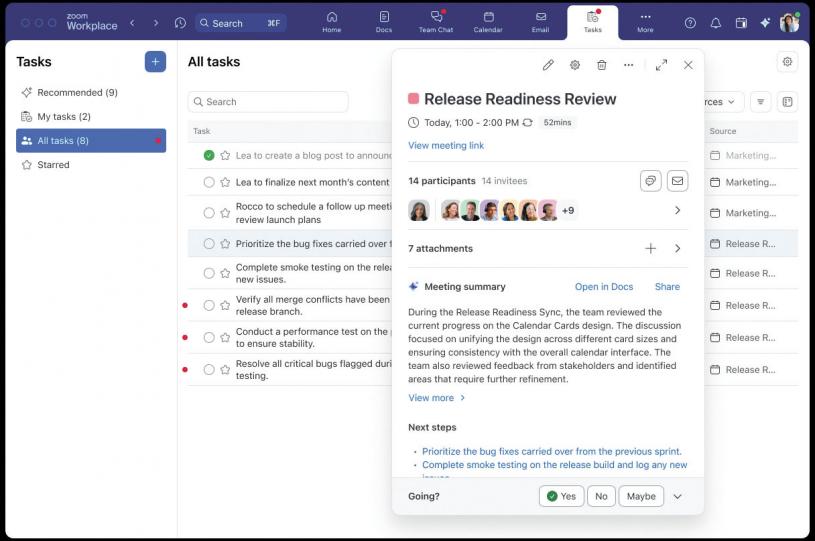The image size is (815, 541).
Task: Click the pencil edit icon in meeting popup
Action: pyautogui.click(x=548, y=65)
